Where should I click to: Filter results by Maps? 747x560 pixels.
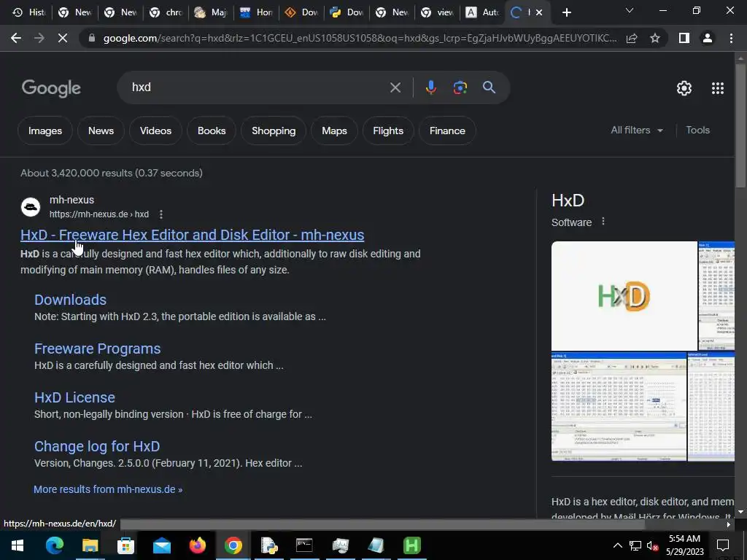click(334, 131)
